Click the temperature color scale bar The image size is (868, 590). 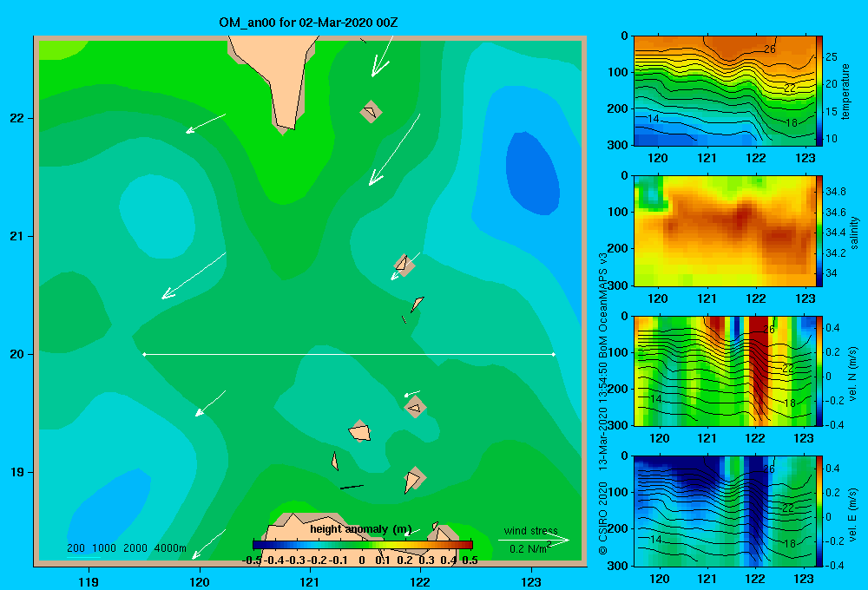(819, 91)
